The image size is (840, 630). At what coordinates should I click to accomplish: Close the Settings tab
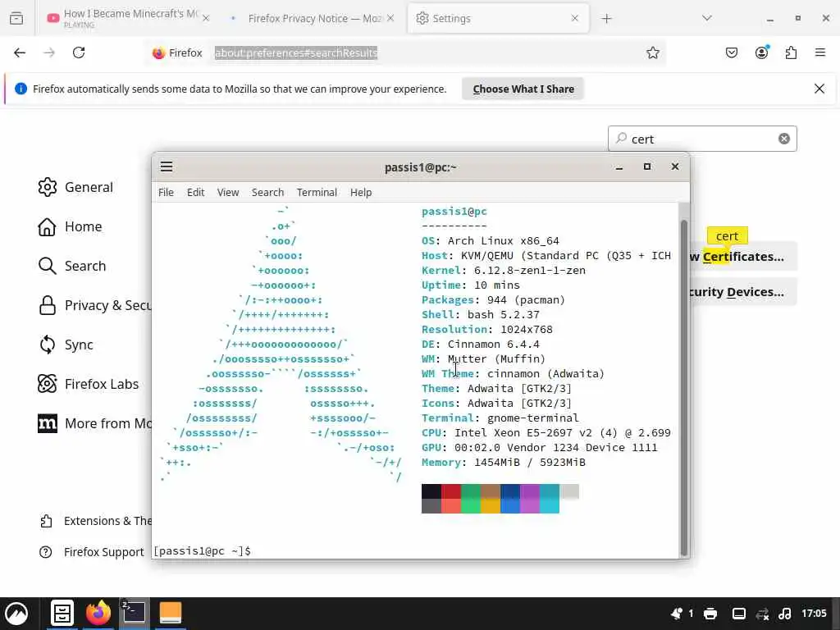(x=575, y=18)
